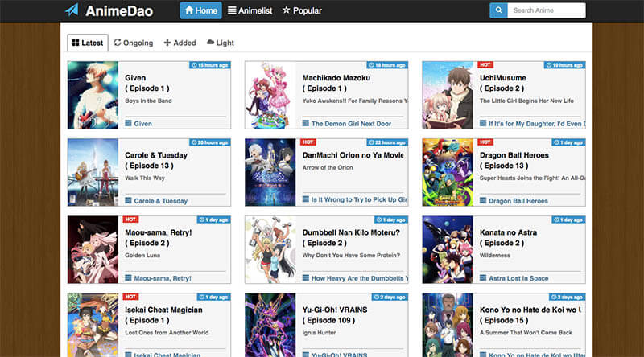
Task: Click the HOT badge on DanMachi Orion card
Action: 308,142
